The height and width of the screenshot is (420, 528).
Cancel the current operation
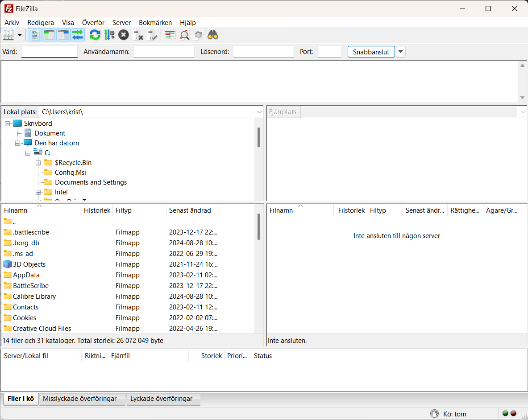click(124, 35)
